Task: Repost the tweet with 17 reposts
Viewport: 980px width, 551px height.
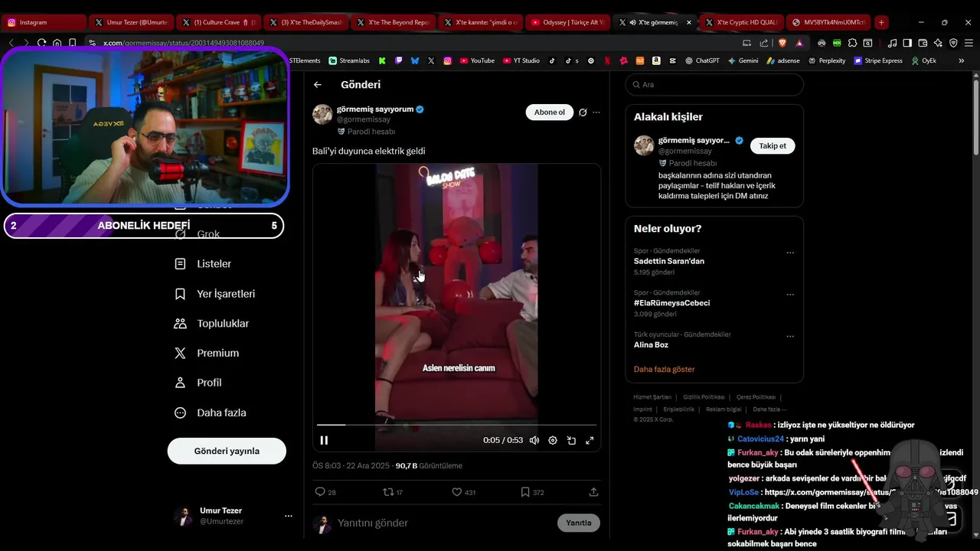Action: [393, 492]
